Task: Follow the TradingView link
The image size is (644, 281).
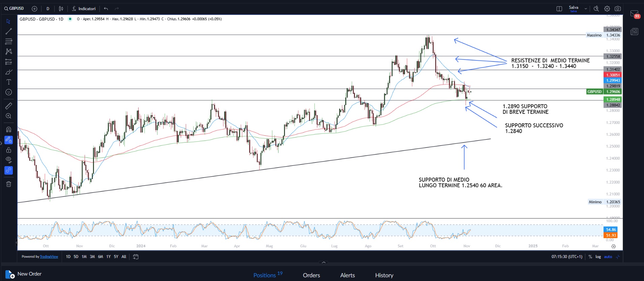Action: pyautogui.click(x=49, y=257)
